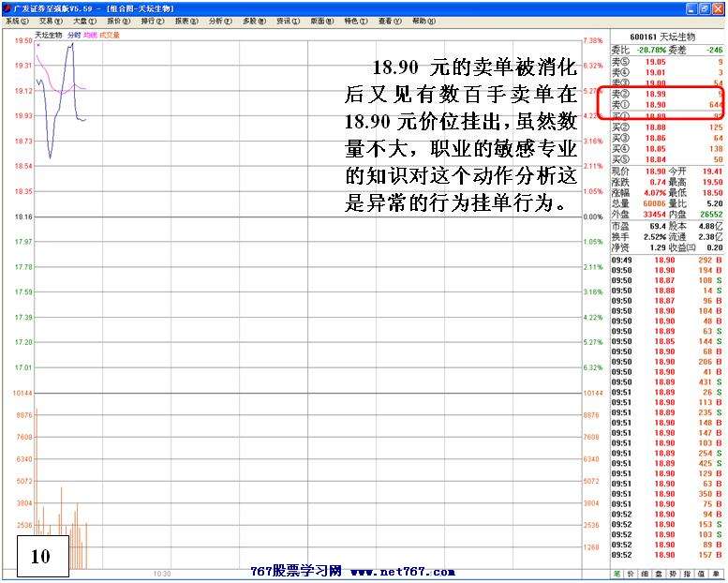
Task: Expand the 分析 analysis menu
Action: (219, 21)
